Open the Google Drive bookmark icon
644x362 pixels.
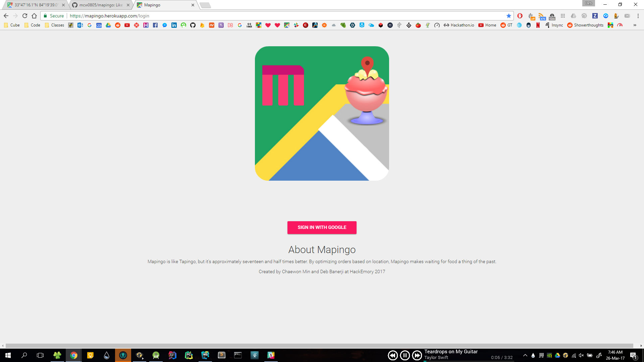[x=108, y=25]
